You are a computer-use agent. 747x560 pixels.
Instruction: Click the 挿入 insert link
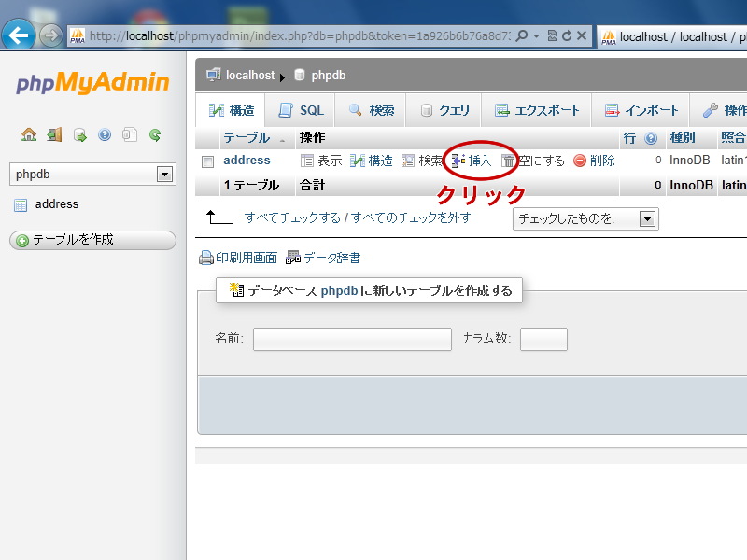[479, 161]
